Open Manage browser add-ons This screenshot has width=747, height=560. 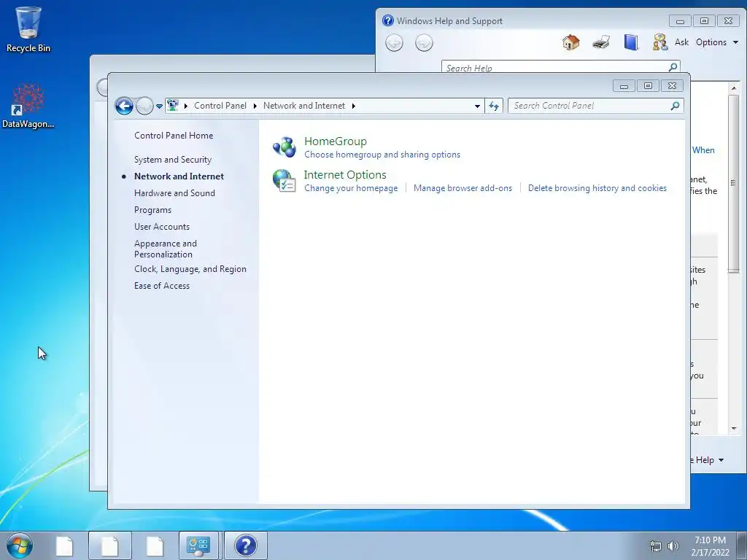[462, 188]
